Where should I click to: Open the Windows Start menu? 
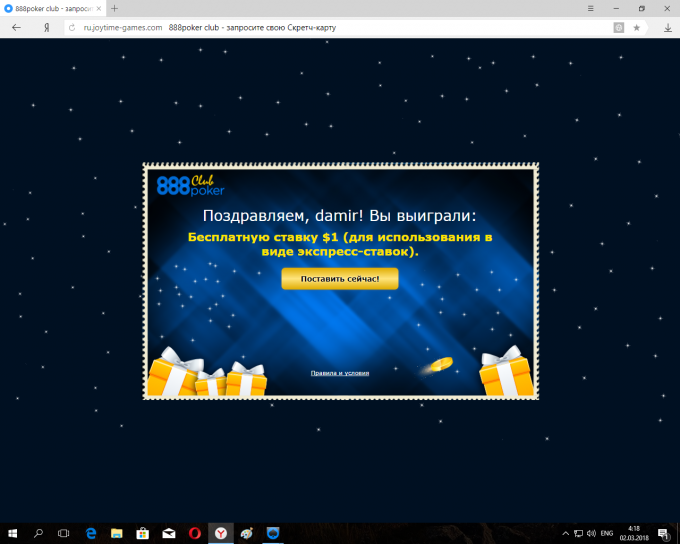[12, 533]
